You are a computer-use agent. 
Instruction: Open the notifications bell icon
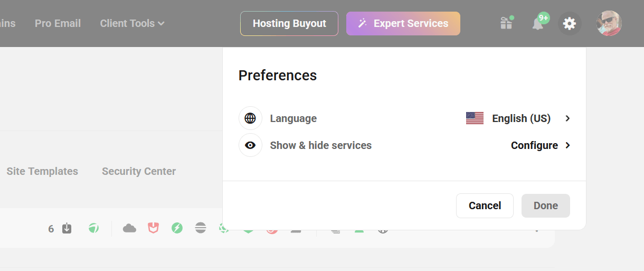coord(538,23)
